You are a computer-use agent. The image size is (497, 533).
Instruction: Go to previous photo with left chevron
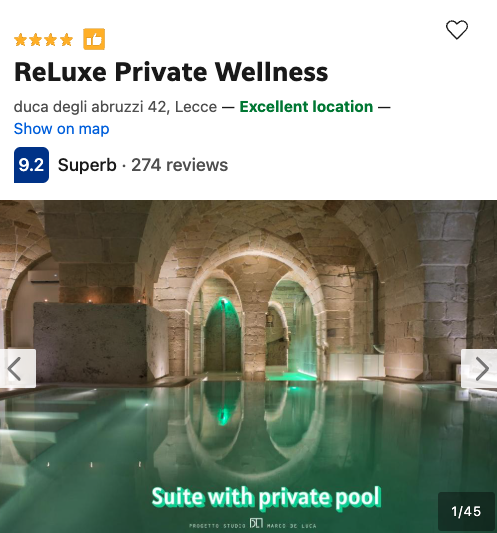point(18,368)
